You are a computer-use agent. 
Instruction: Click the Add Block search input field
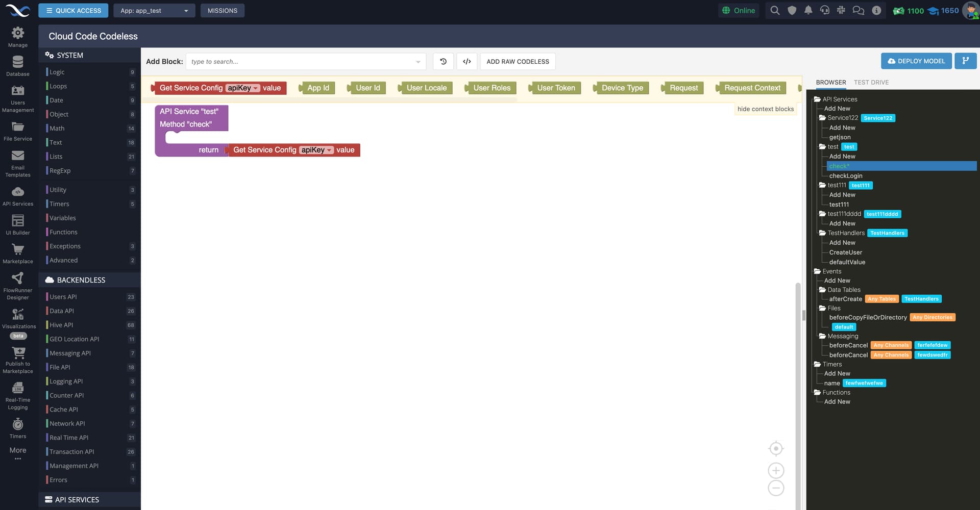pos(301,62)
